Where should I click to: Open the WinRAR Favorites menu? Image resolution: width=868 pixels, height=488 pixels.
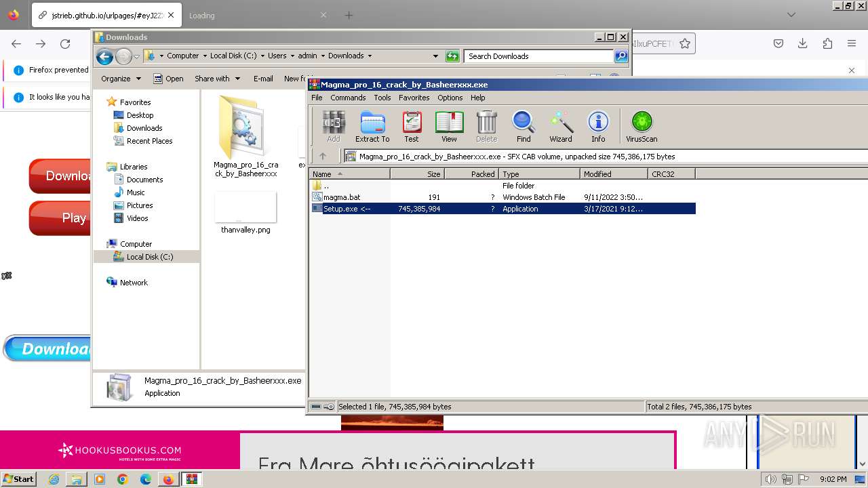tap(414, 98)
